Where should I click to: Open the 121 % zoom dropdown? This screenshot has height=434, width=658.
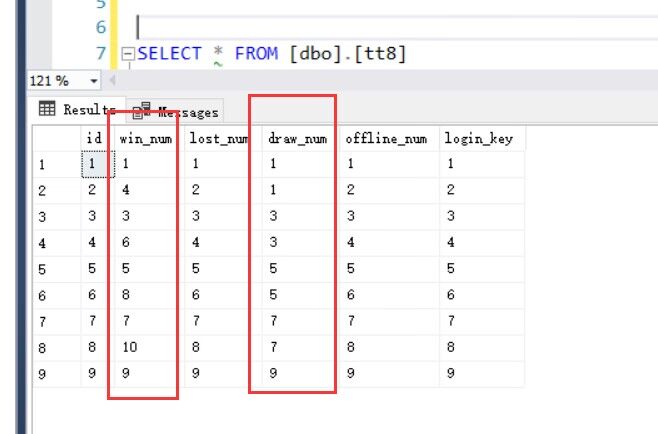pos(94,81)
